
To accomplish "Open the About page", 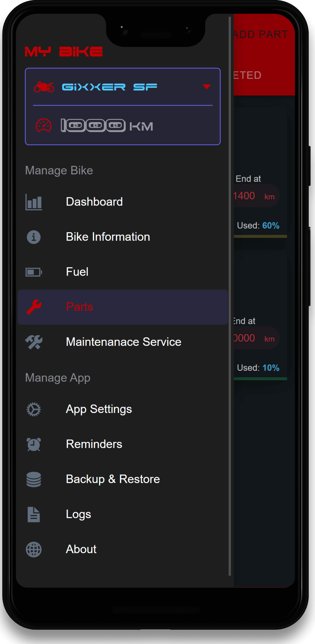I will coord(81,549).
